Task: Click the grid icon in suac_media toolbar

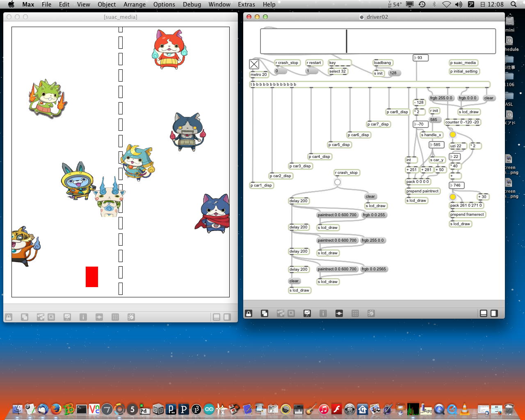Action: pos(115,317)
